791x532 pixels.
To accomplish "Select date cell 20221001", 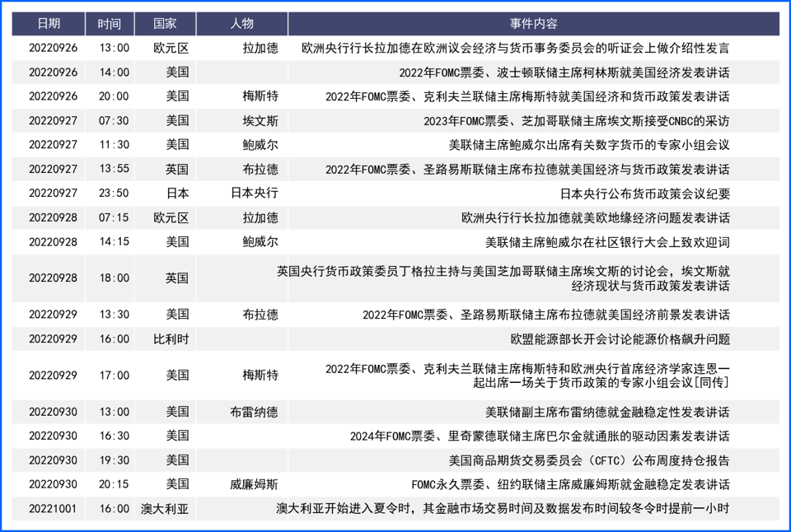I will (x=53, y=508).
